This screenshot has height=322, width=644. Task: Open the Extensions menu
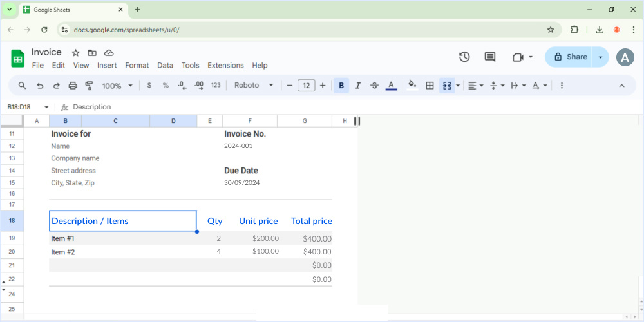pyautogui.click(x=225, y=65)
